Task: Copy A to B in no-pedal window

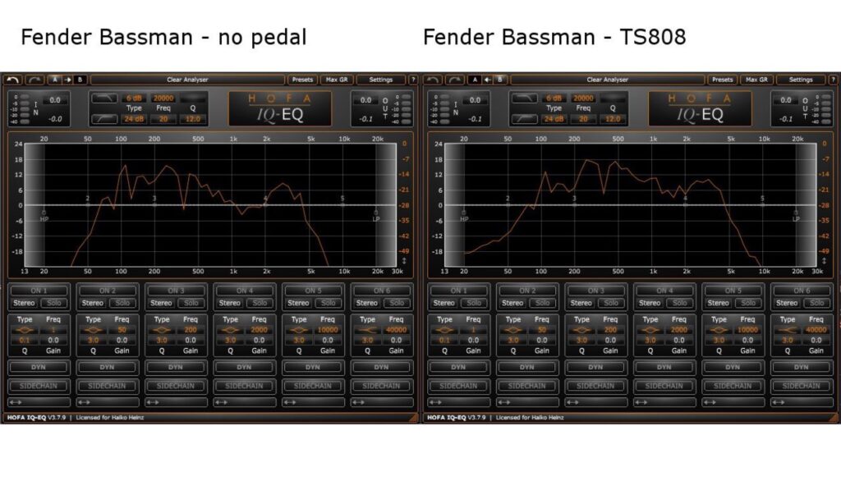Action: [68, 80]
